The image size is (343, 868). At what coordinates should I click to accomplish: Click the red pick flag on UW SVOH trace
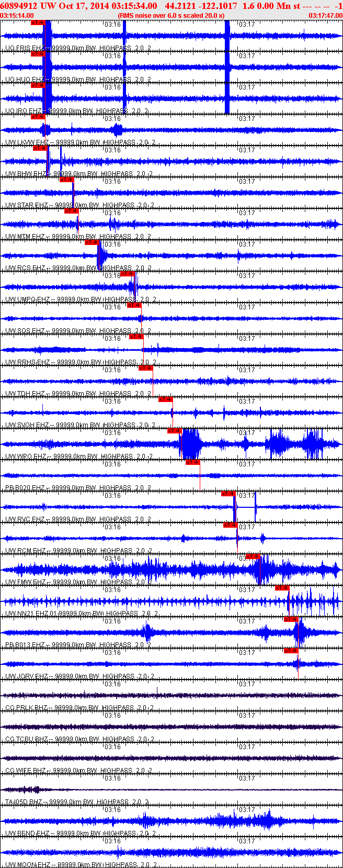(165, 399)
